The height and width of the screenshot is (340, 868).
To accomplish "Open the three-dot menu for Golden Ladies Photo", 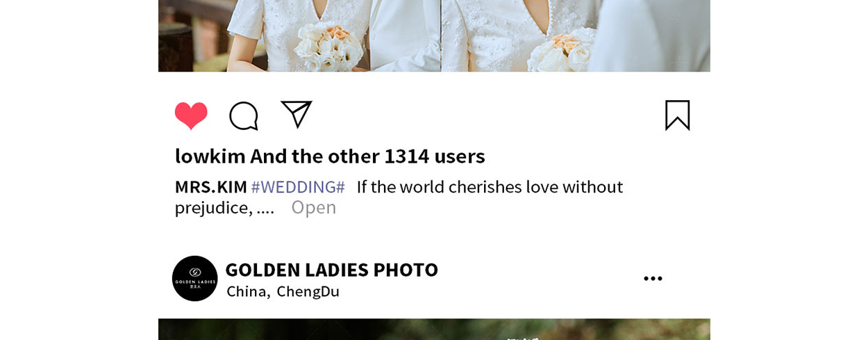I will tap(653, 279).
